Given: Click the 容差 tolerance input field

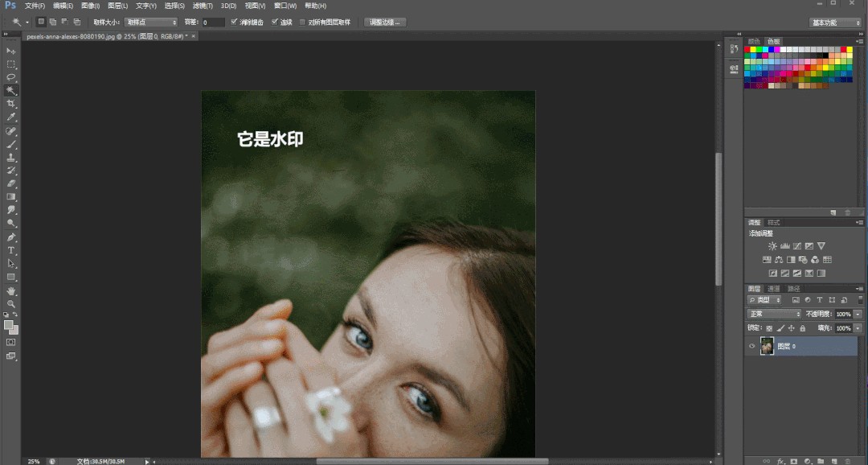Looking at the screenshot, I should coord(213,23).
